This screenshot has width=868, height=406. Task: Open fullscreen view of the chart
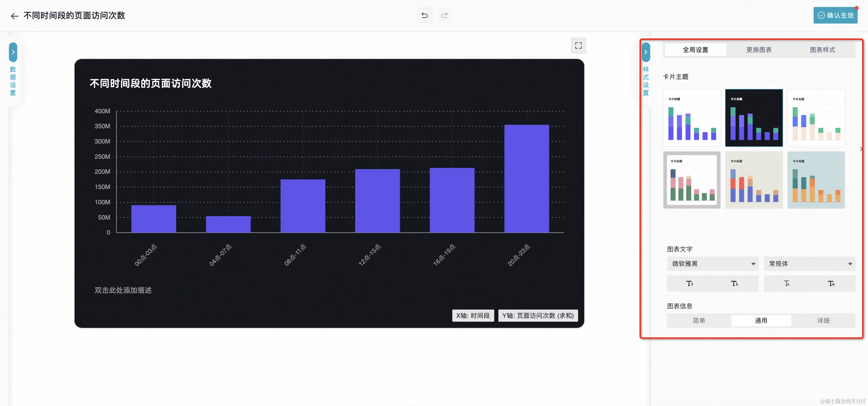click(578, 46)
